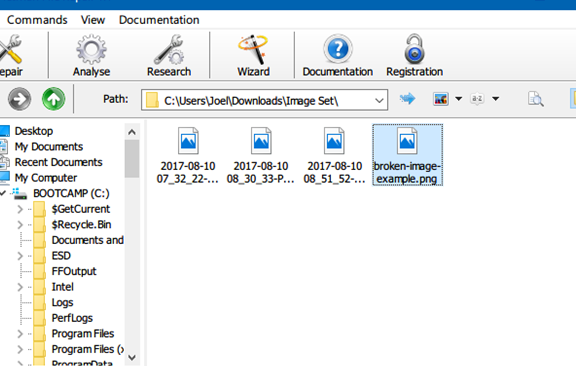576x366 pixels.
Task: Click the file search magnifier icon
Action: coord(536,99)
